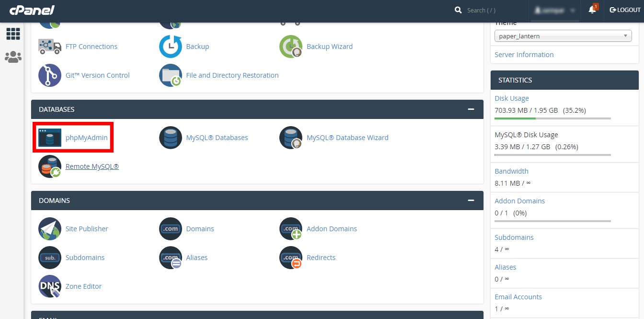The height and width of the screenshot is (319, 644).
Task: Open the Server Information link
Action: click(524, 55)
